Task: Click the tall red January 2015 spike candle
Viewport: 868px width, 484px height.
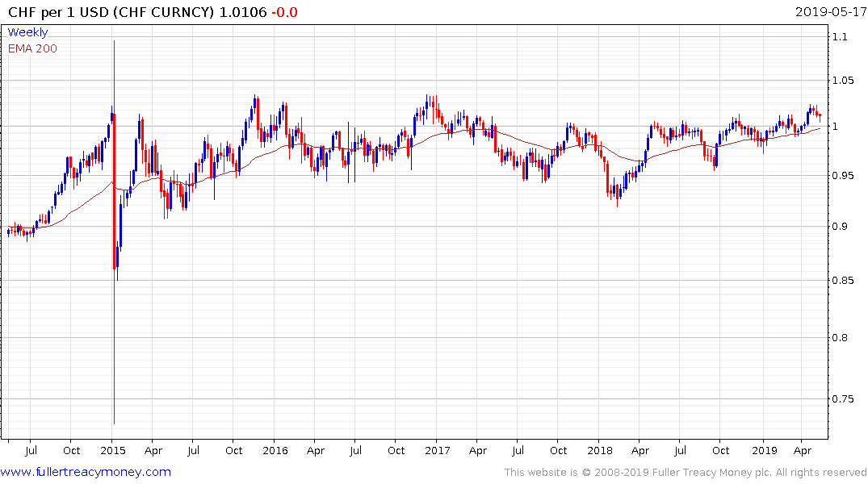Action: (114, 232)
